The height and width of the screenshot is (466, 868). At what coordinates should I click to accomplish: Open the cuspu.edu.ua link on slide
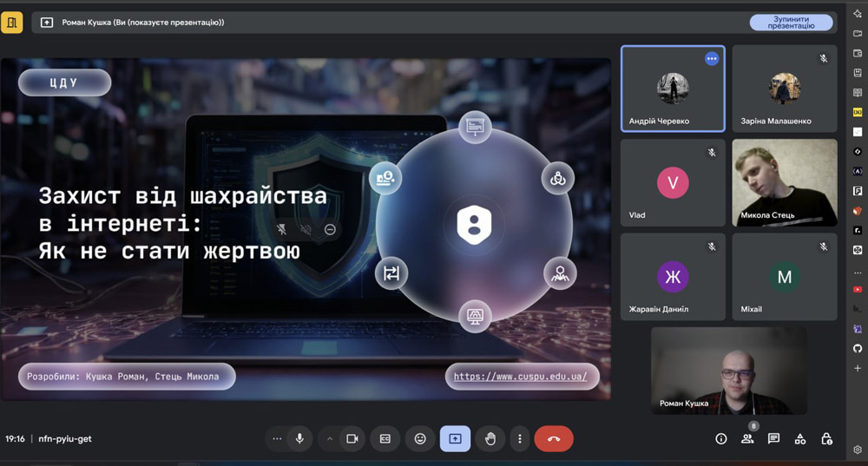click(x=521, y=377)
